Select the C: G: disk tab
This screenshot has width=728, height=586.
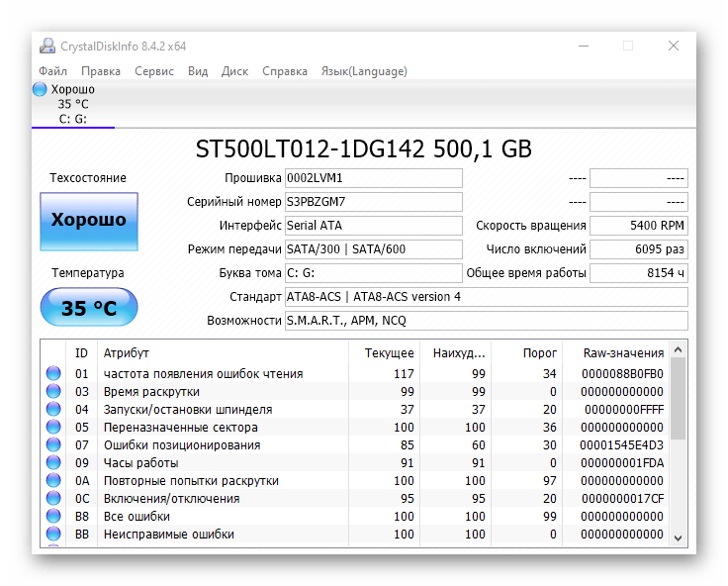(73, 104)
